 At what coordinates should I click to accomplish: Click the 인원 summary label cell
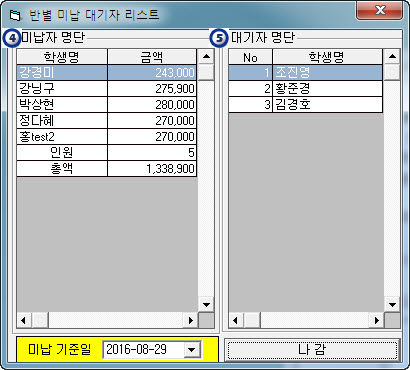(62, 152)
